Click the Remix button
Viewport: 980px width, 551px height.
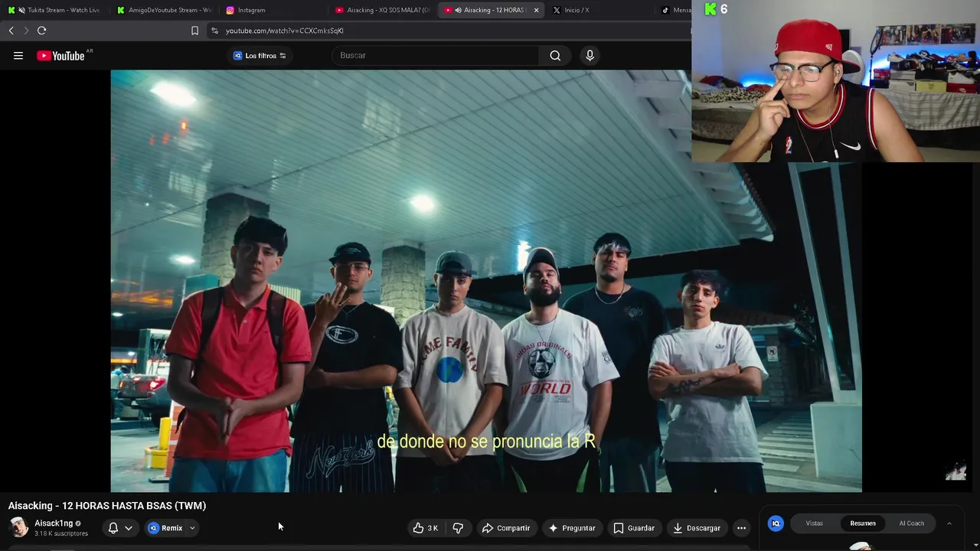(x=165, y=528)
